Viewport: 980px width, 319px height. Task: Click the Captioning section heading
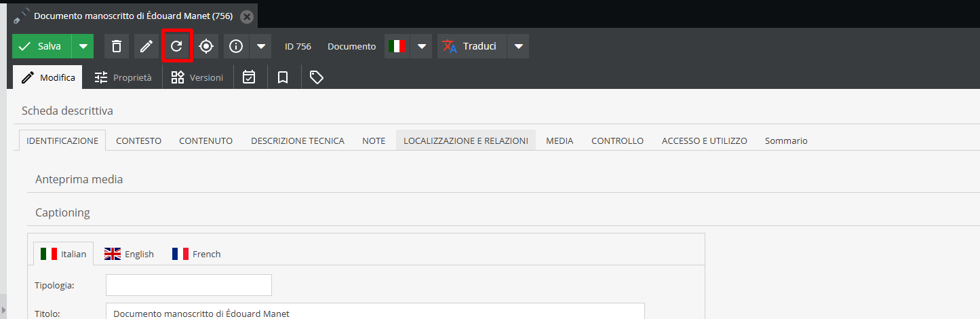pos(62,212)
